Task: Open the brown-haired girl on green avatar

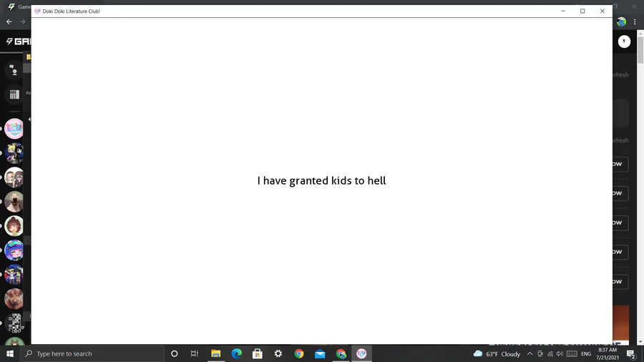Action: tap(14, 226)
